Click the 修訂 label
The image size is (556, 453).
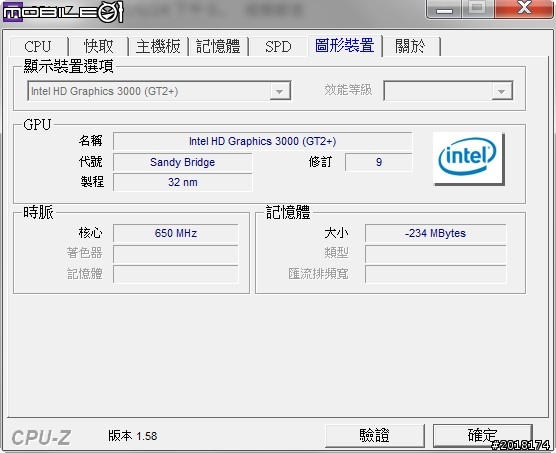[320, 162]
